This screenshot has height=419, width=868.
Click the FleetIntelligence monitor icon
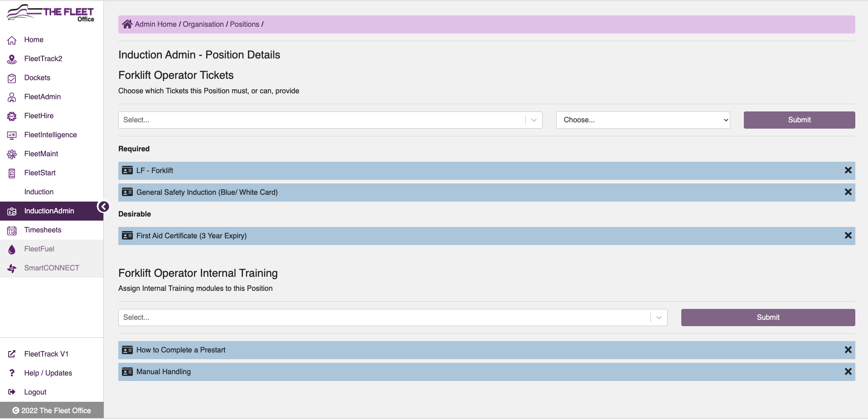pyautogui.click(x=12, y=135)
